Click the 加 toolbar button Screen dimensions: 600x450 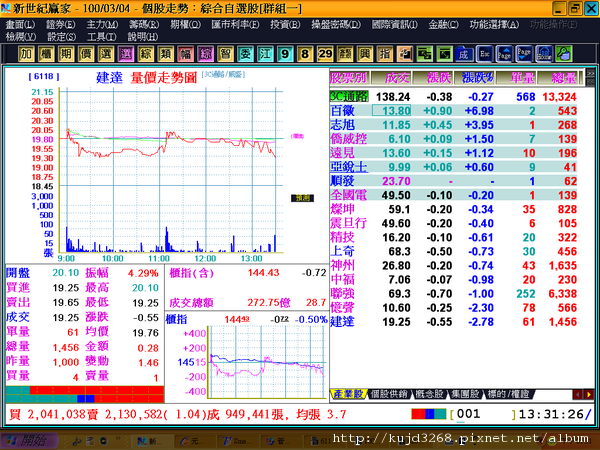pos(26,54)
